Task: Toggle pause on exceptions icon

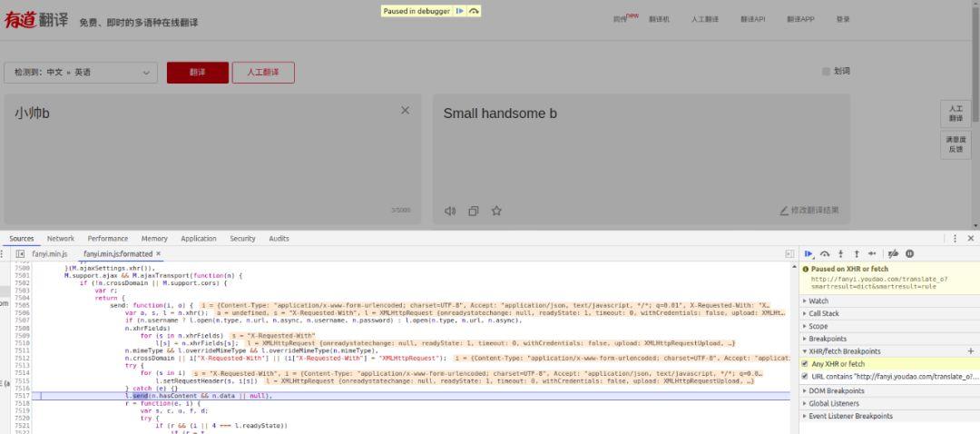Action: [910, 254]
